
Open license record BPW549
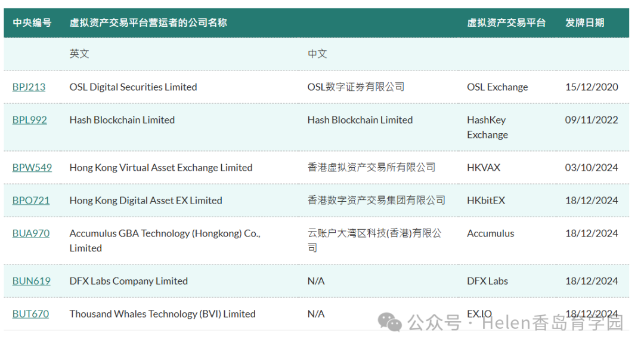pos(31,168)
